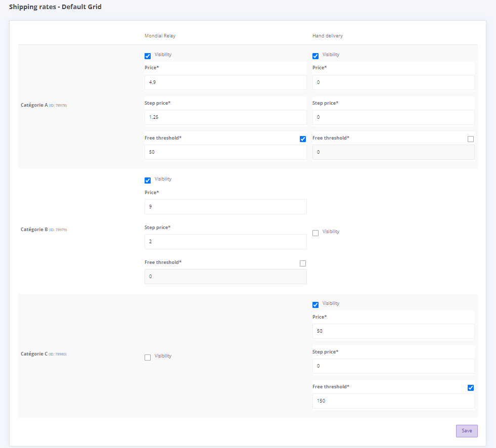Disable Free threshold for Catégorie C Hand delivery

[471, 387]
